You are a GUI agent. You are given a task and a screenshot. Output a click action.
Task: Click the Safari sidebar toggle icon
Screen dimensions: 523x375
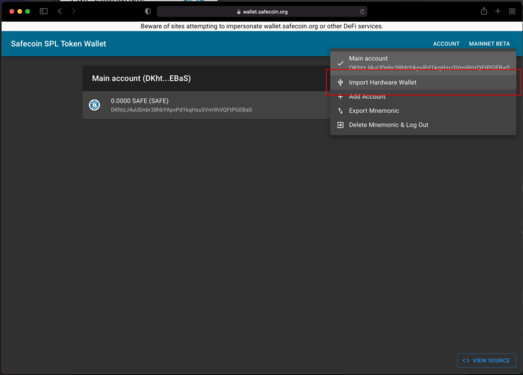44,11
